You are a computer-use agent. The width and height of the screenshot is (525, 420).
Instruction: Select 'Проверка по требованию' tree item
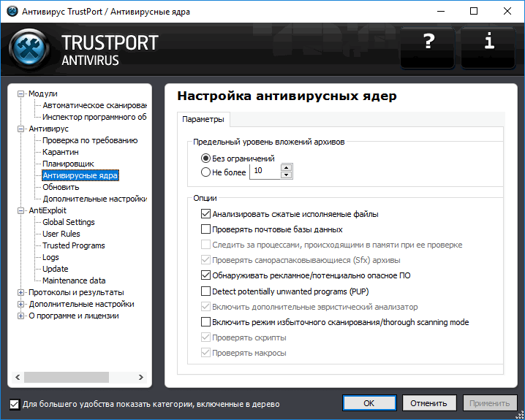point(90,140)
